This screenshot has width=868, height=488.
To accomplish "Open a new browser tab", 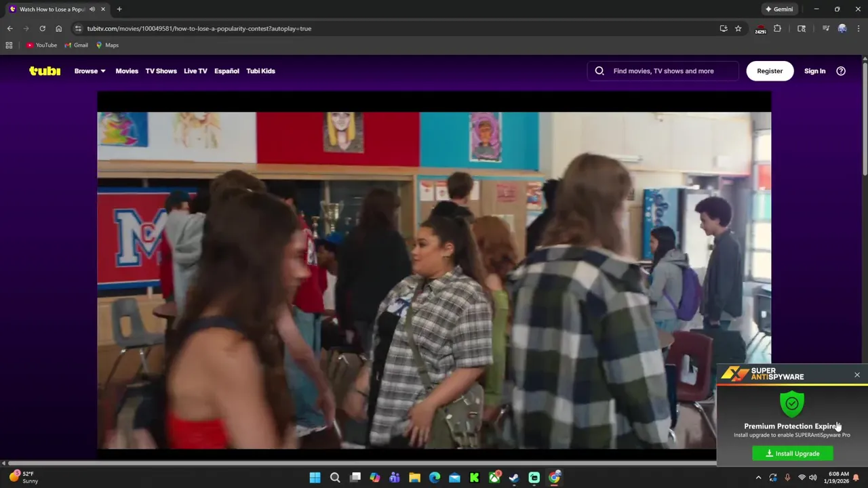I will click(x=119, y=9).
